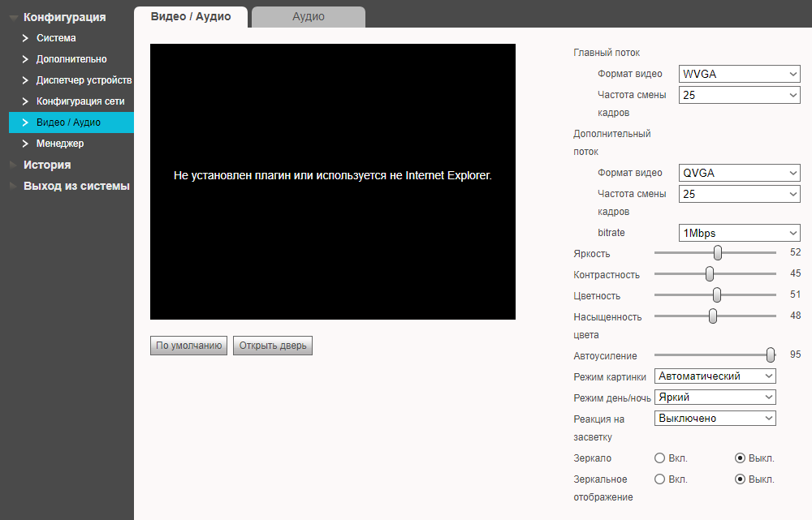Click the Открыть дверь button
This screenshot has height=520, width=812.
click(x=273, y=346)
